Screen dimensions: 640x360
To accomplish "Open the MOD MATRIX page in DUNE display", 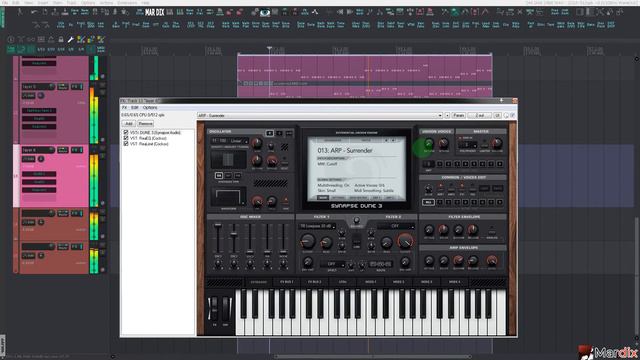I will pos(358,198).
